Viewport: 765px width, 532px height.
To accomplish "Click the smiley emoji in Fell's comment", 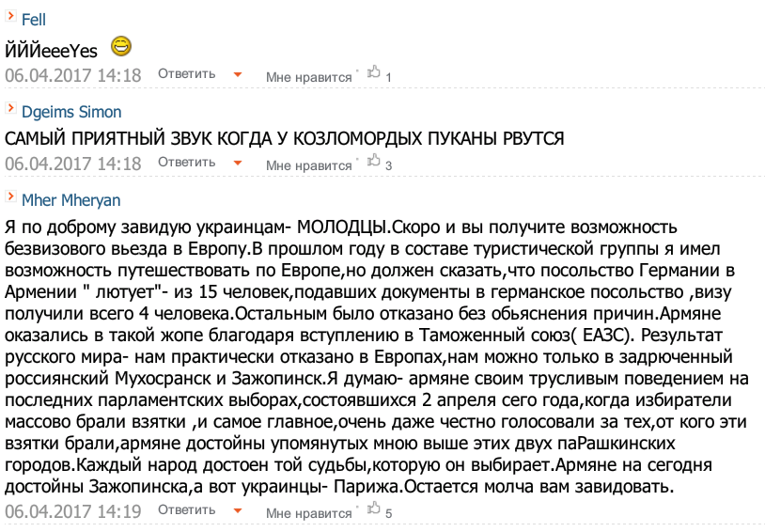I will click(x=120, y=45).
